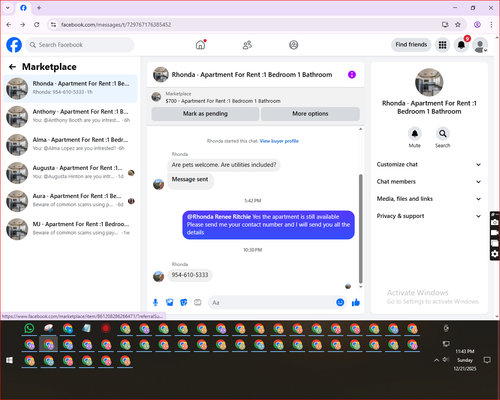This screenshot has width=500, height=400.
Task: Open the account profile picture menu
Action: 480,45
